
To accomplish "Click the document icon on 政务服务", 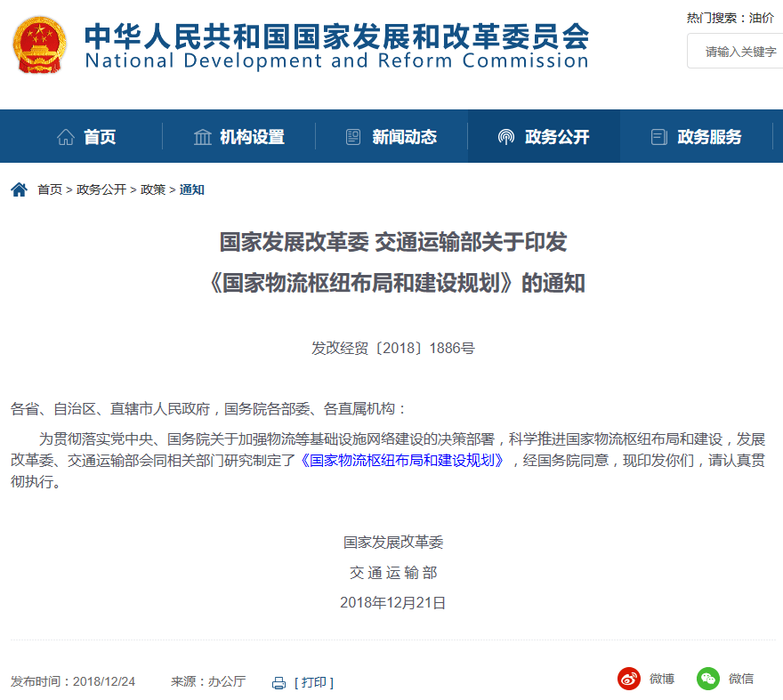I will [x=658, y=135].
